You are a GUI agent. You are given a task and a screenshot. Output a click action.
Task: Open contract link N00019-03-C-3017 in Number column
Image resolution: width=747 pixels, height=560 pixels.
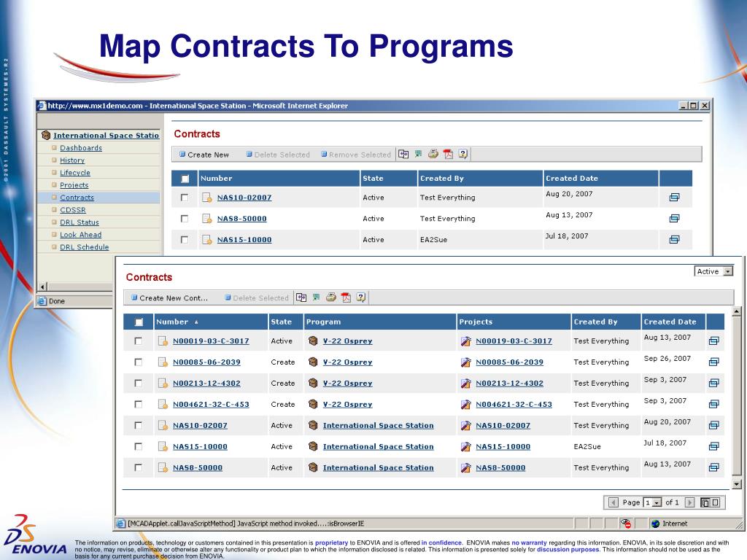(211, 341)
